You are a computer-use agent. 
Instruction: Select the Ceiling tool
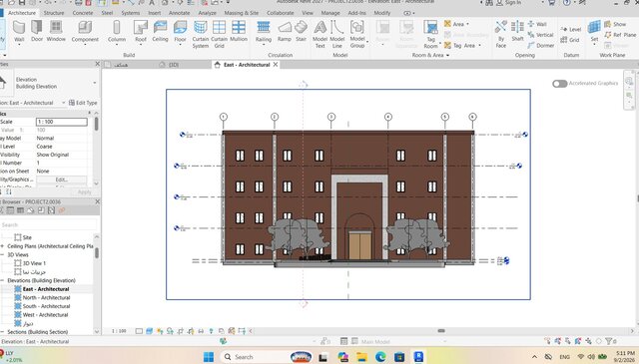coord(160,31)
